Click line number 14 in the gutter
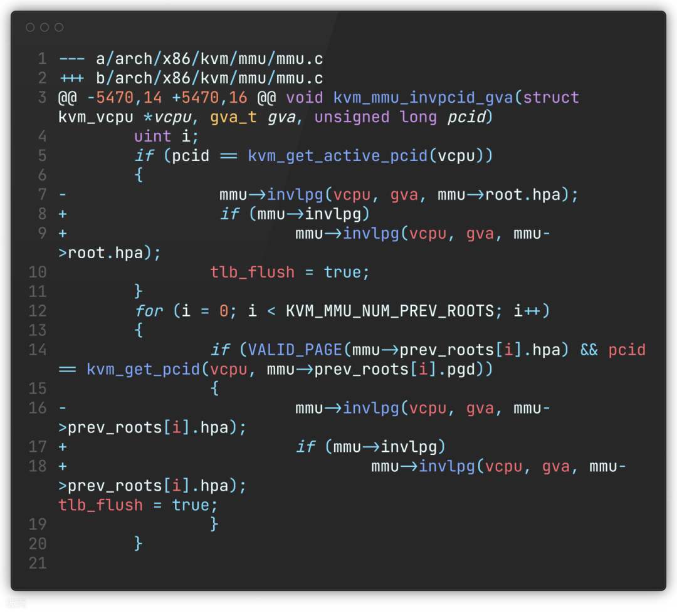The width and height of the screenshot is (677, 616). pyautogui.click(x=38, y=350)
